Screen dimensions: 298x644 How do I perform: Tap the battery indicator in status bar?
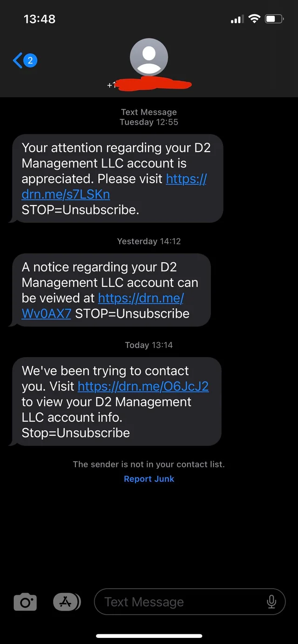coord(274,19)
